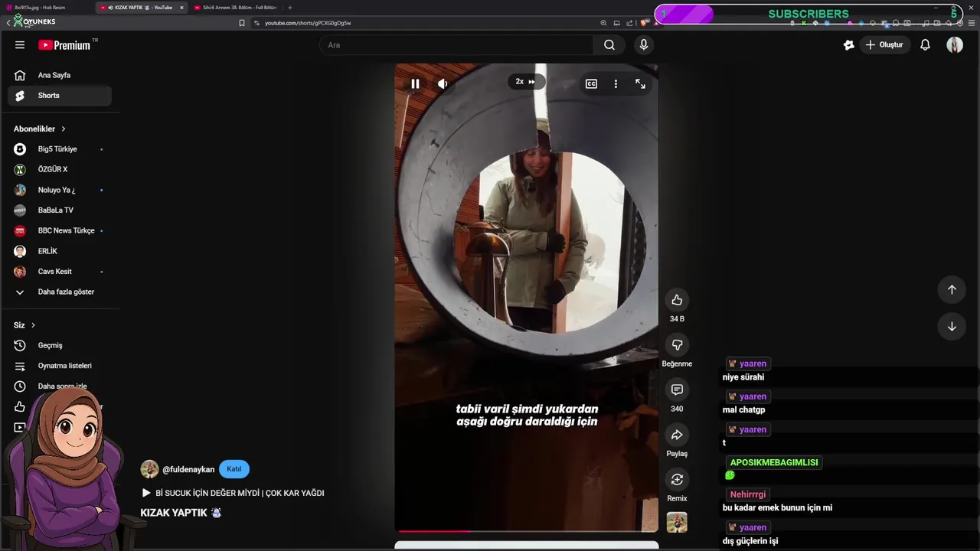Click the search magnifier button

pyautogui.click(x=609, y=45)
